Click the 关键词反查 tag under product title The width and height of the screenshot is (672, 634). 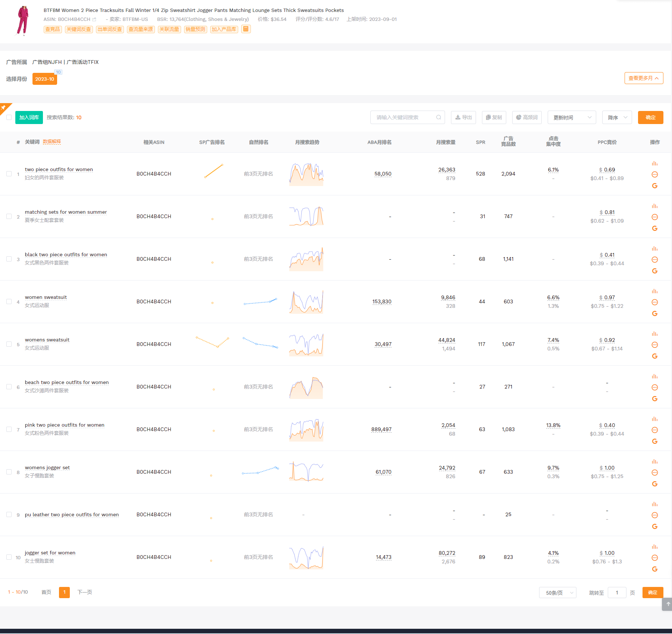79,29
